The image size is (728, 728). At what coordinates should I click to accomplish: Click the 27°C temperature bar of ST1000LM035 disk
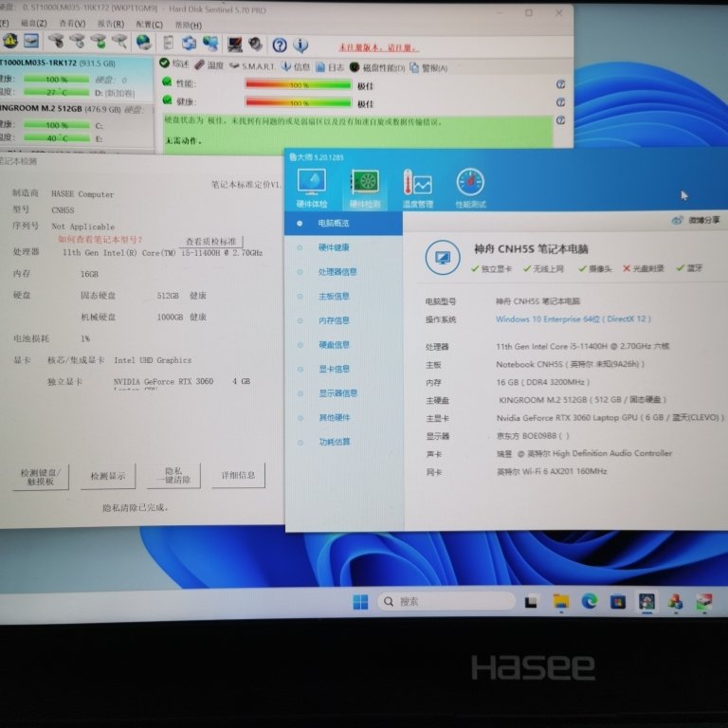tap(56, 92)
